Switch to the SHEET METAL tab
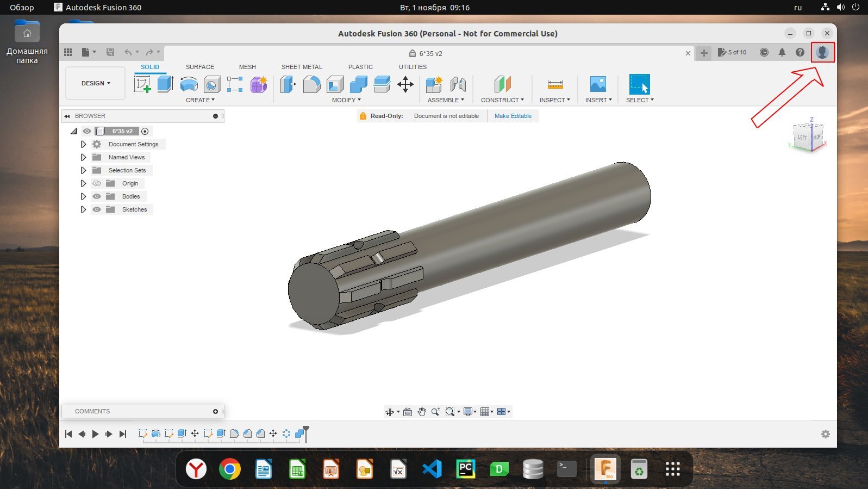 [302, 67]
